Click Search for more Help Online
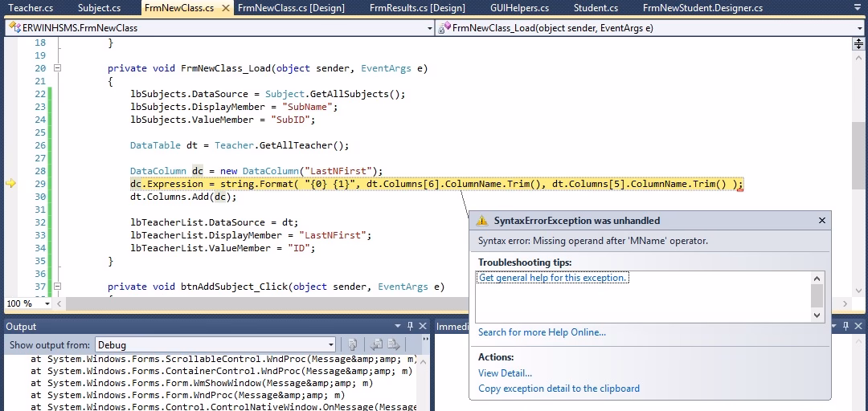 tap(542, 332)
